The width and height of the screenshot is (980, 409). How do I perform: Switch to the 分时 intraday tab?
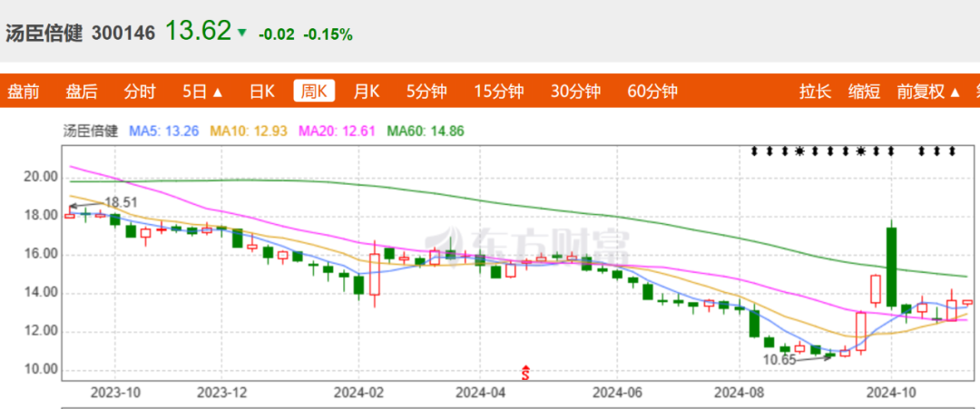pos(140,91)
